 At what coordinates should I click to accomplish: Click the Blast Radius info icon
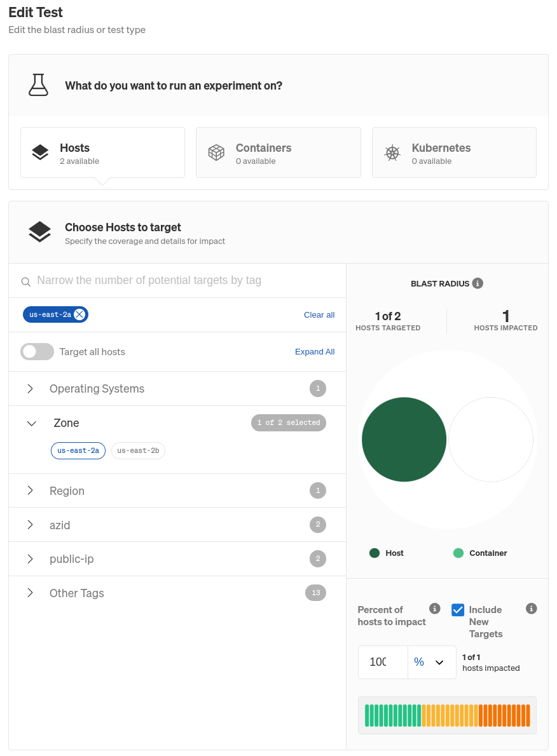coord(478,283)
